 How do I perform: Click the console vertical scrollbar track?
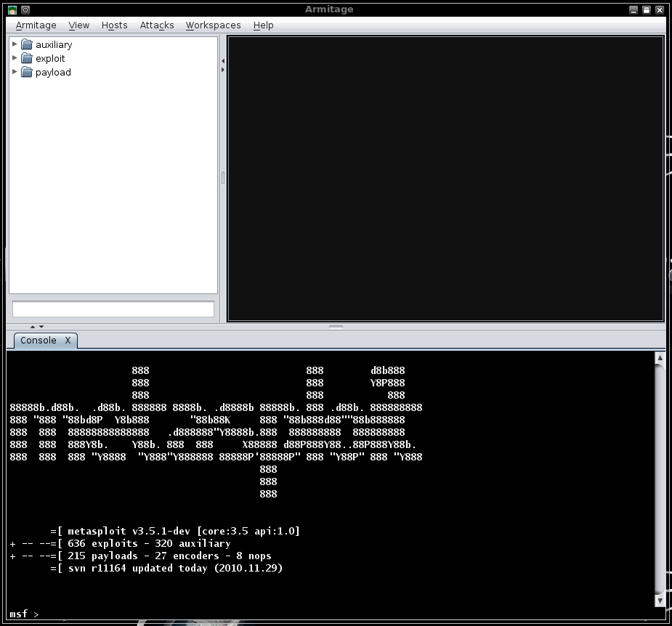click(x=660, y=479)
